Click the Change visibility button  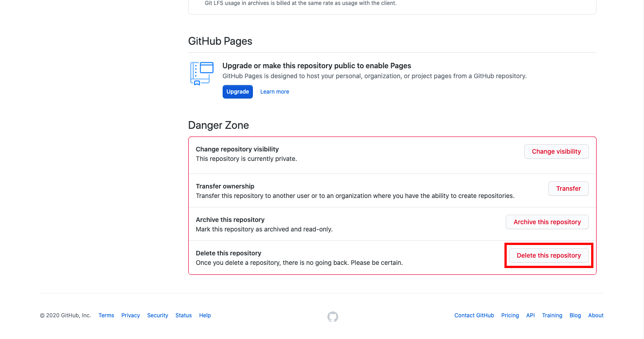coord(556,151)
